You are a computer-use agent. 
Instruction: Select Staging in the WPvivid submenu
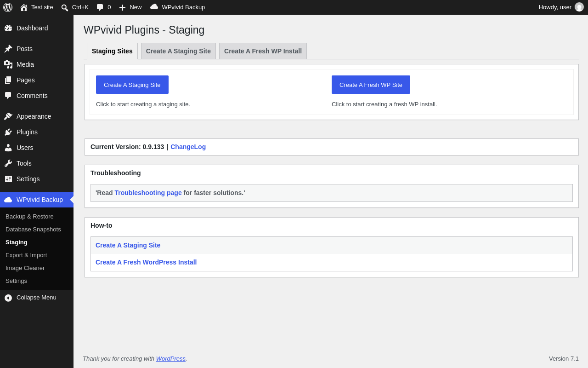pos(17,242)
